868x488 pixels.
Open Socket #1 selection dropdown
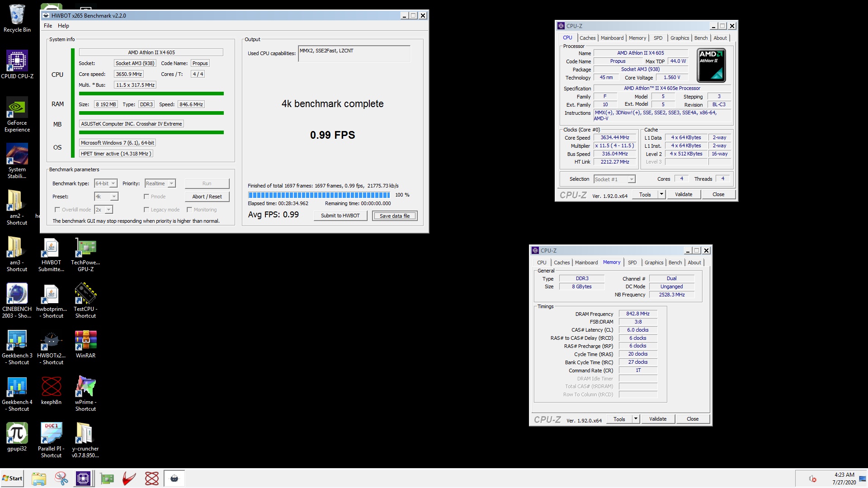pos(614,179)
